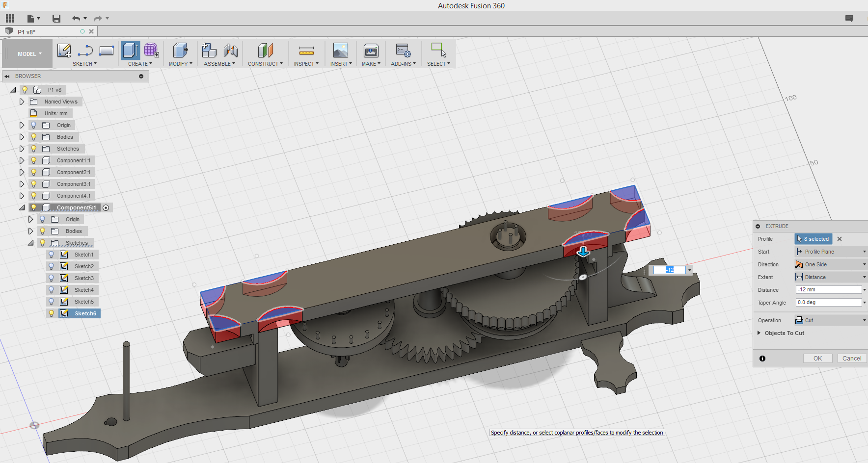The height and width of the screenshot is (463, 868).
Task: Open the Start Profile Plane dropdown
Action: pos(831,252)
